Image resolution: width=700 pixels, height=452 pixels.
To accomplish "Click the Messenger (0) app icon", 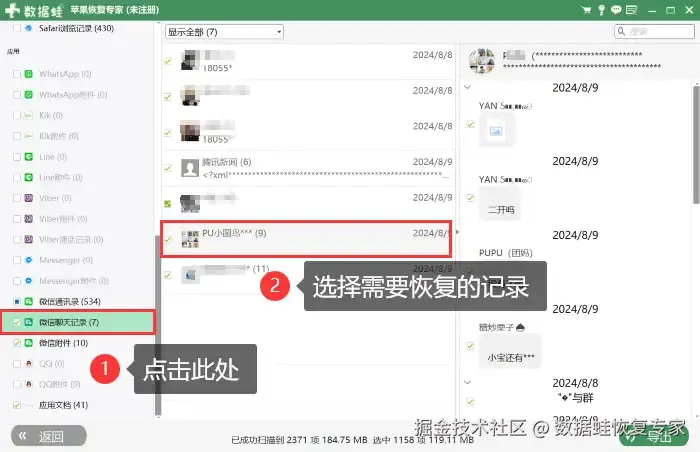I will tap(29, 260).
